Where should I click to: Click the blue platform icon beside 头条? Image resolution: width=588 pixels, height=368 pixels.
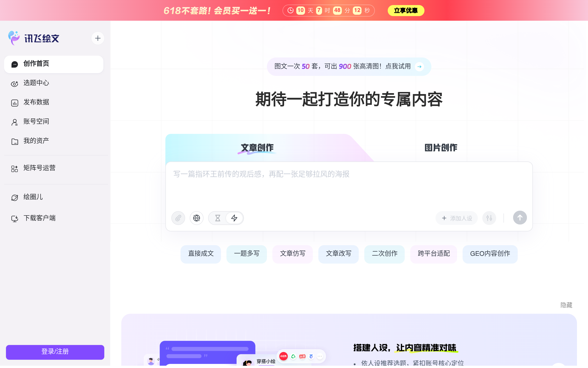311,356
